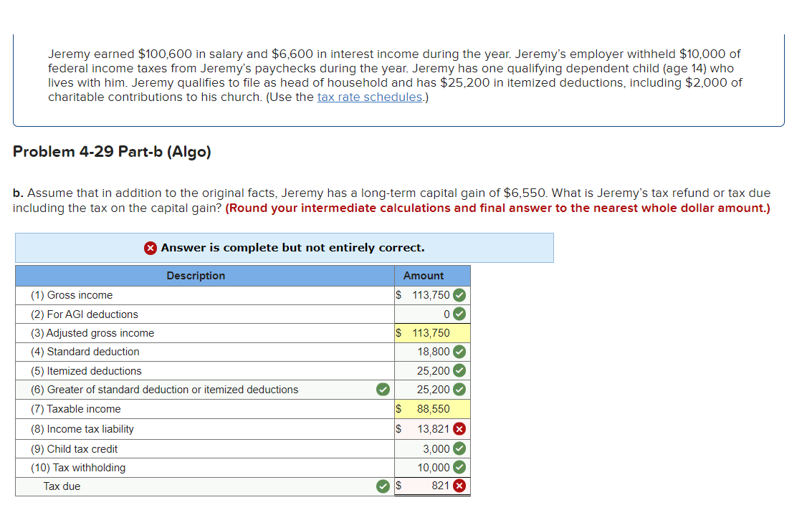Select the Adjusted gross income yellow cell
Screen dimensions: 812x510
tap(432, 333)
